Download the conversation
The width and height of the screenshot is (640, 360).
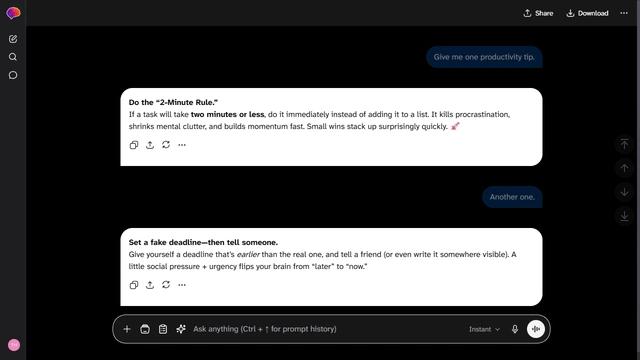point(587,13)
